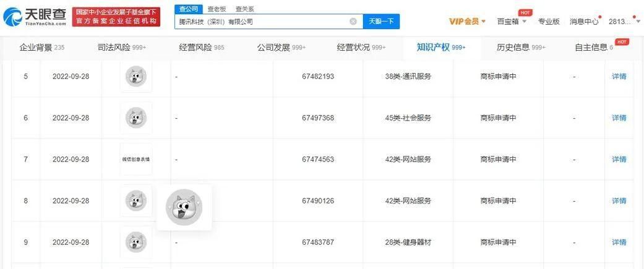Click registration number 67497368

pos(318,118)
